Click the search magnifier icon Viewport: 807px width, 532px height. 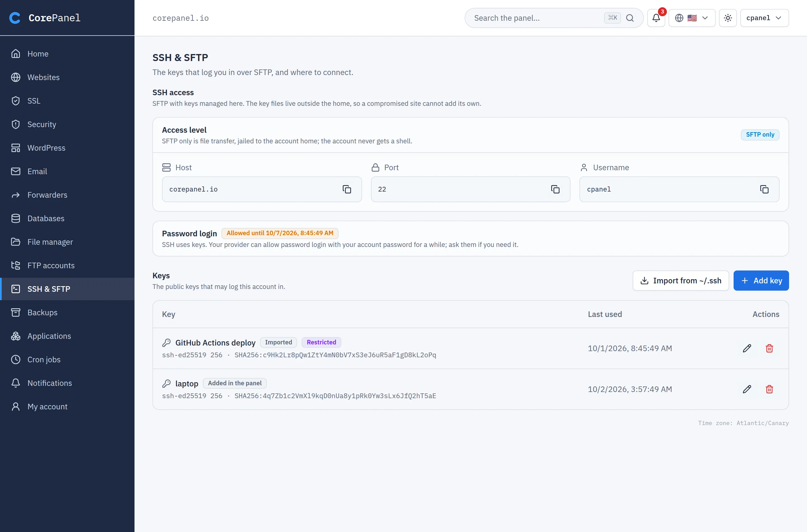(630, 18)
